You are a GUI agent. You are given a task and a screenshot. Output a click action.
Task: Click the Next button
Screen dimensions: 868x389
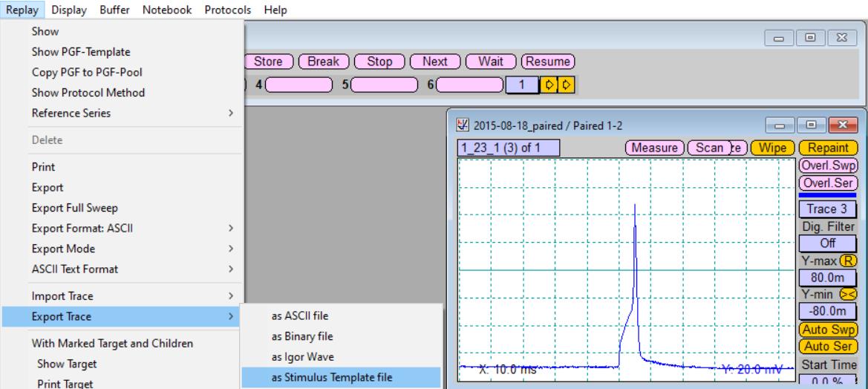pos(434,62)
